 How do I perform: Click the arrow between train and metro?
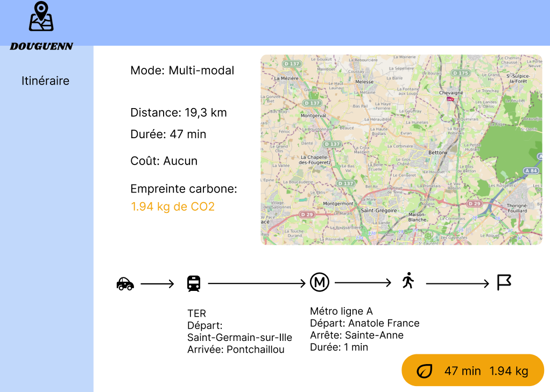(257, 283)
